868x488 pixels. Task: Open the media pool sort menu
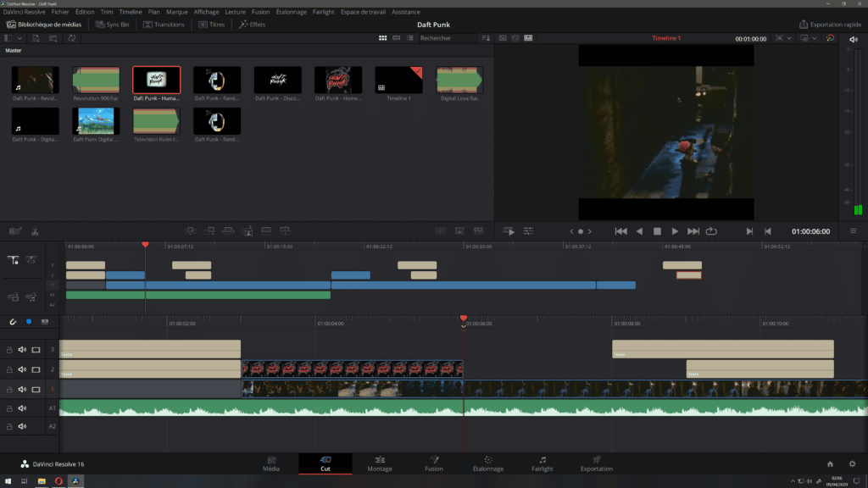coord(486,38)
